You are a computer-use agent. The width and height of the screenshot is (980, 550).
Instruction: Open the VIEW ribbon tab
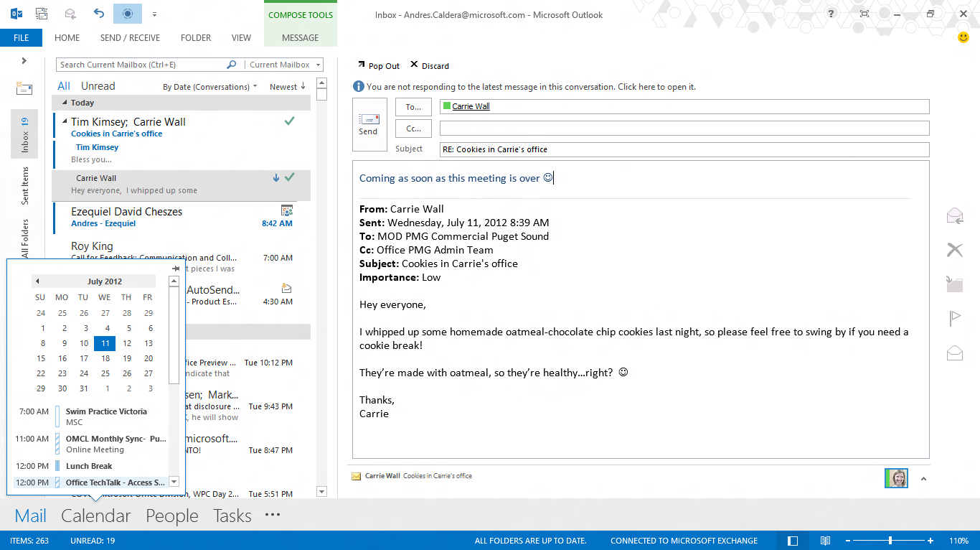(241, 38)
